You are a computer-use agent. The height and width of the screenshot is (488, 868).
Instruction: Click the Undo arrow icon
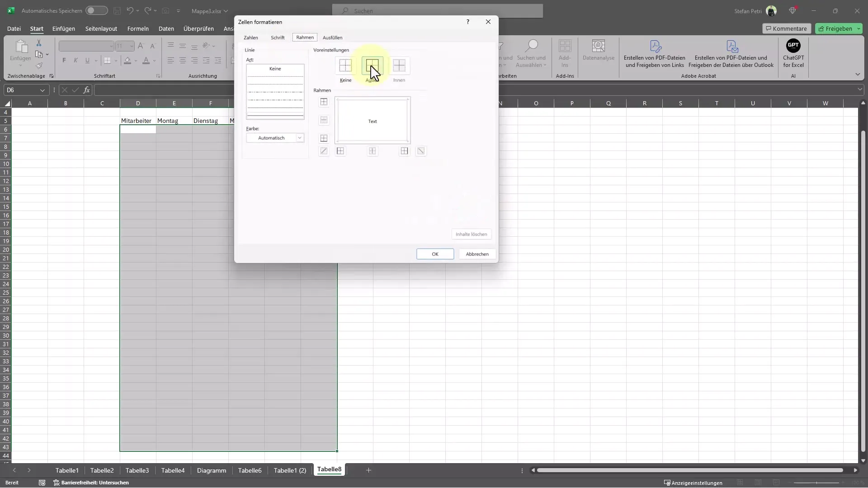pyautogui.click(x=130, y=10)
